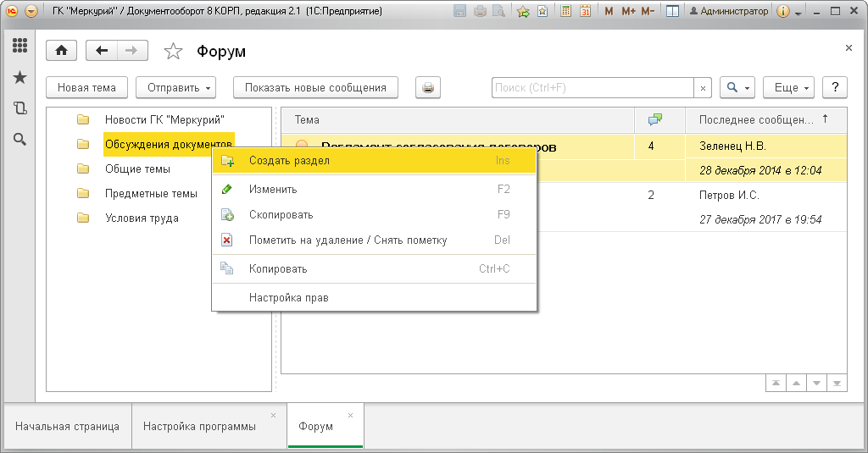Image resolution: width=868 pixels, height=453 pixels.
Task: Click the M memory button
Action: click(x=609, y=10)
